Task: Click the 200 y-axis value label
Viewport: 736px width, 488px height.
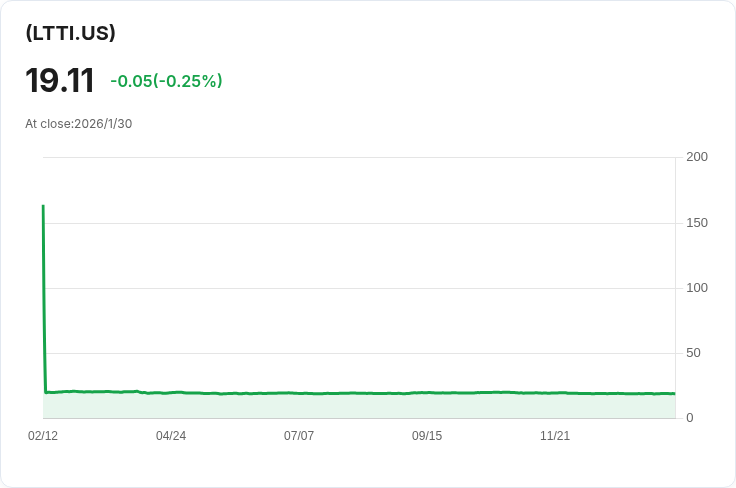Action: pos(696,157)
